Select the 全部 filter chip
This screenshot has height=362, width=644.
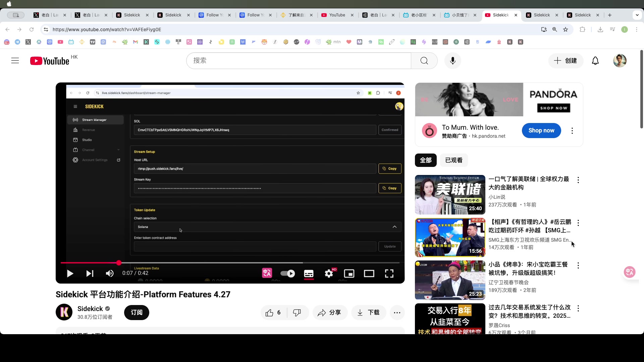[426, 160]
